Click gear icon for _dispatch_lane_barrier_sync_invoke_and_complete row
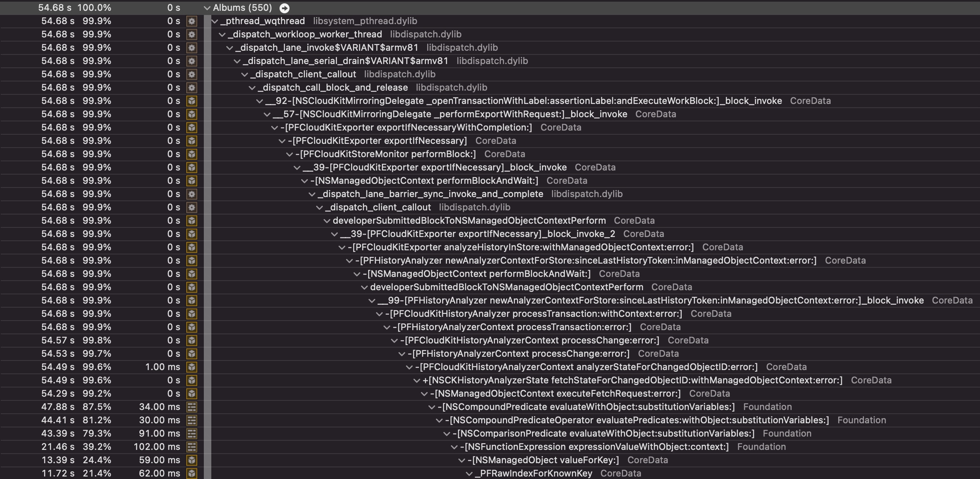 point(191,194)
